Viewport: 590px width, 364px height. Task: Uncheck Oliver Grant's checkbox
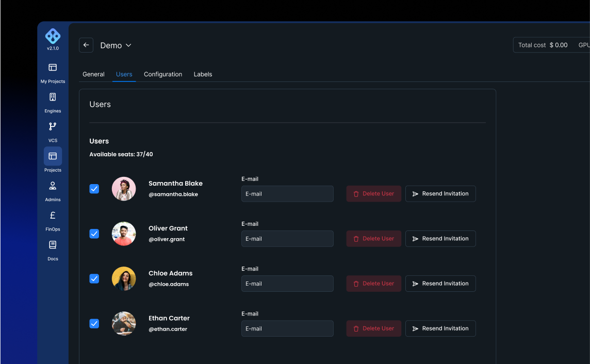click(94, 234)
